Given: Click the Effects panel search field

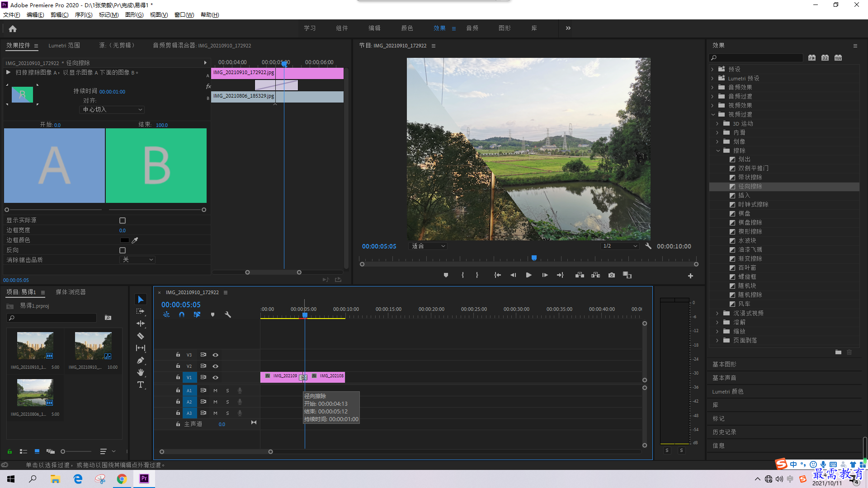Looking at the screenshot, I should click(x=756, y=58).
